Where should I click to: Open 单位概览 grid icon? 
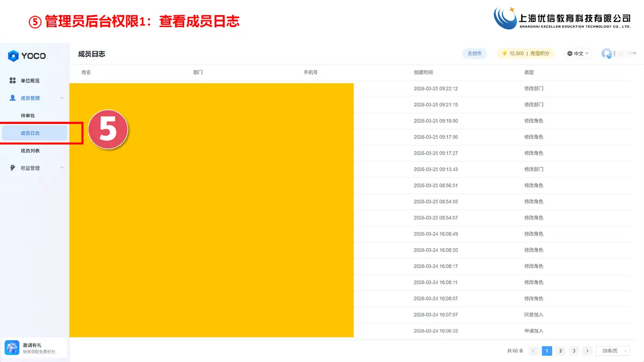coord(13,80)
